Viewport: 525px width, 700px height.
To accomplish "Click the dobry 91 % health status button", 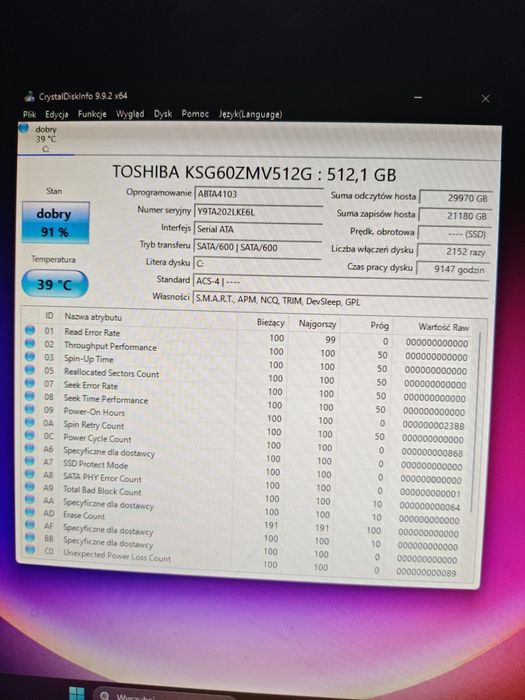I will tap(55, 222).
